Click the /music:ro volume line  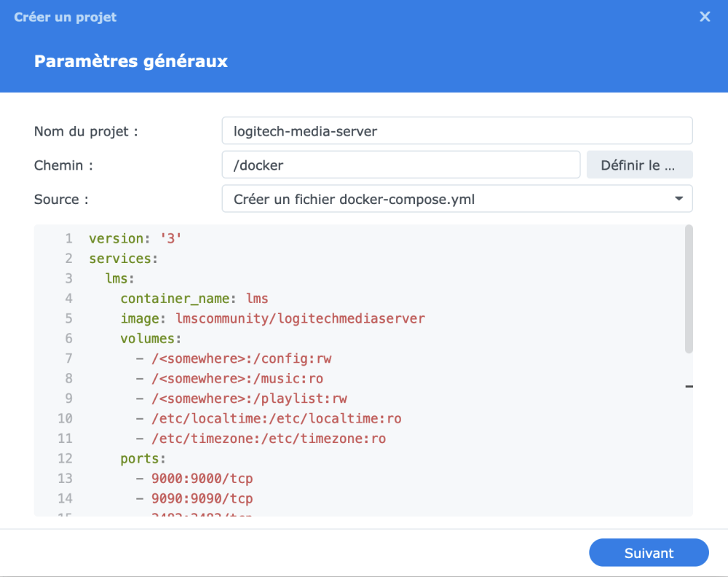(237, 379)
